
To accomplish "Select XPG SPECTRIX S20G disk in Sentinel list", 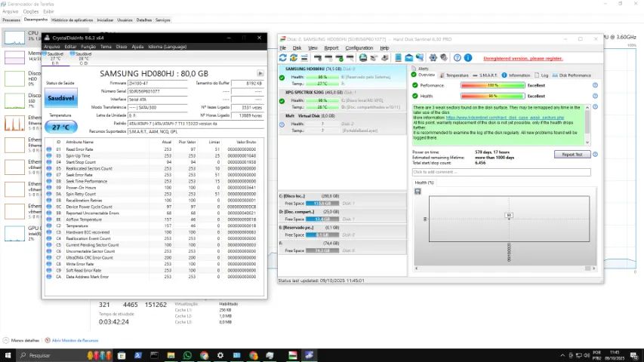I will (x=343, y=100).
